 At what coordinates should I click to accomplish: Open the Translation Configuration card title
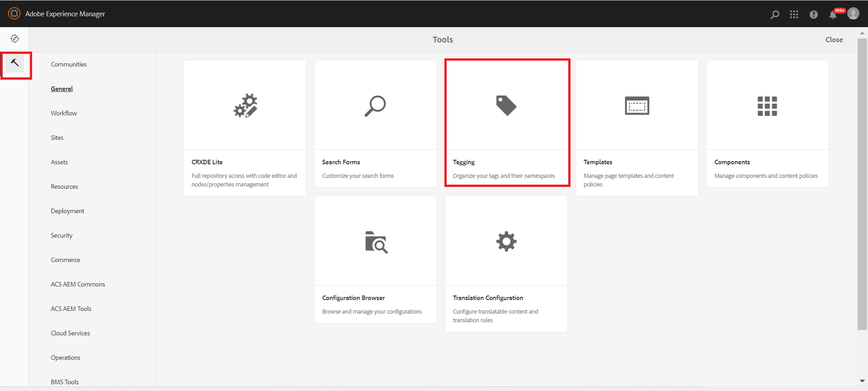click(488, 298)
